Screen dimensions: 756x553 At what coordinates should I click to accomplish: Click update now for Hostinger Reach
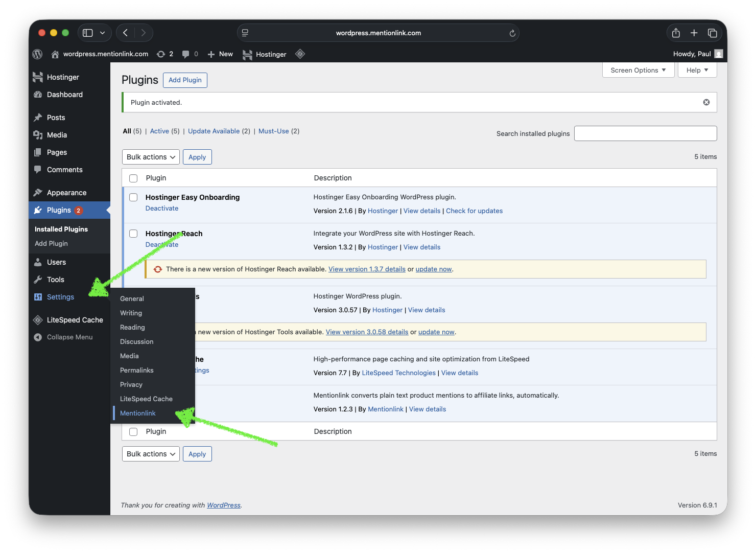point(434,269)
